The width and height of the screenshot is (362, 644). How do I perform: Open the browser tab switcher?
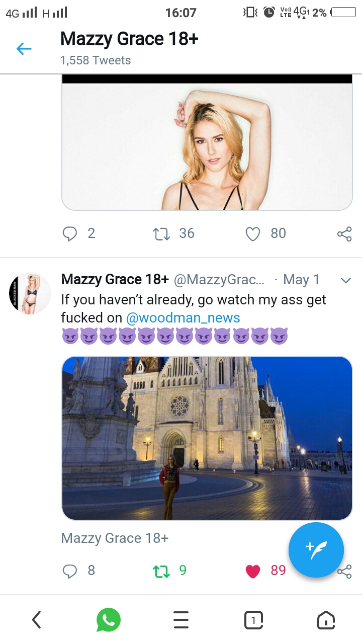(x=253, y=620)
